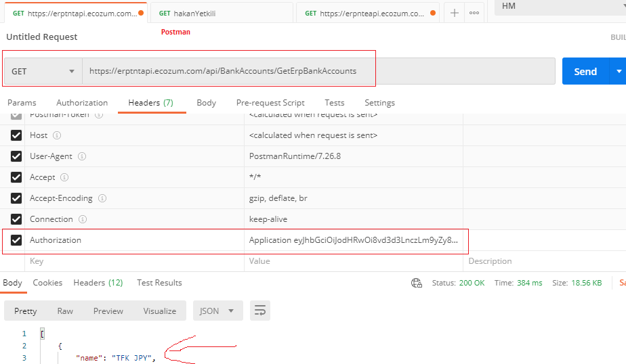Click the keep-alive value cell
Viewport: 626px width, 364px height.
pos(354,219)
